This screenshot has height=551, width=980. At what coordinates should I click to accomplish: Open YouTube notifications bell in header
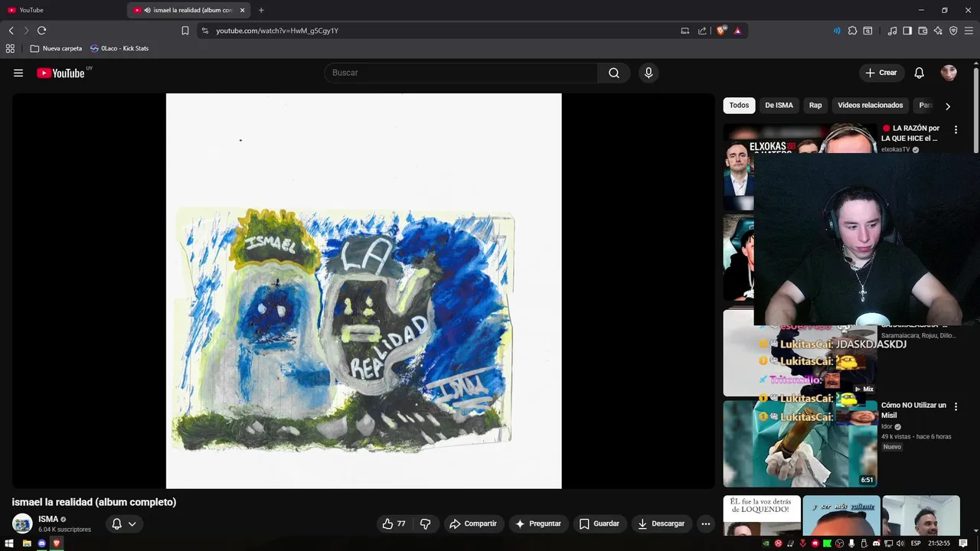(919, 73)
